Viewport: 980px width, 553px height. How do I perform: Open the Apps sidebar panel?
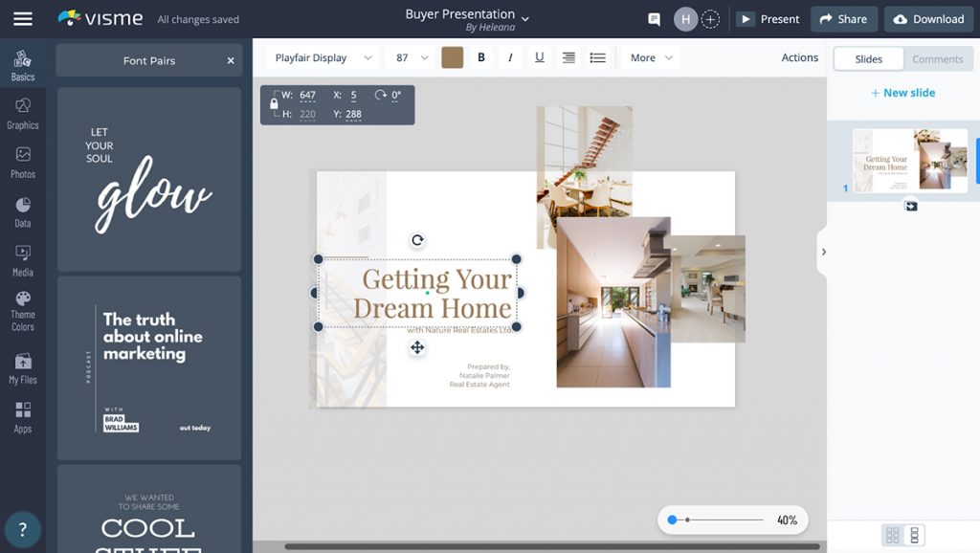(23, 416)
